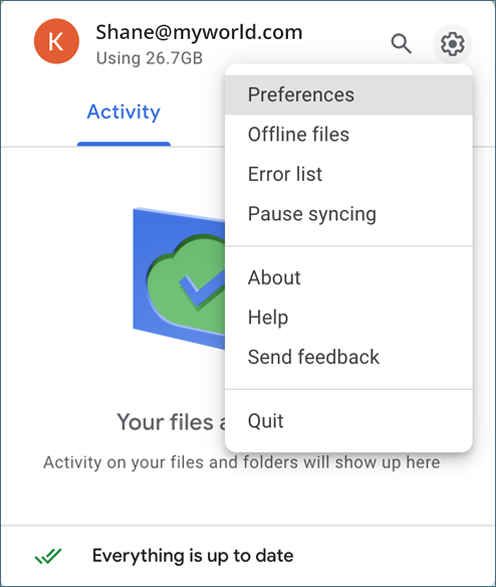Open the About menu item

[x=349, y=278]
